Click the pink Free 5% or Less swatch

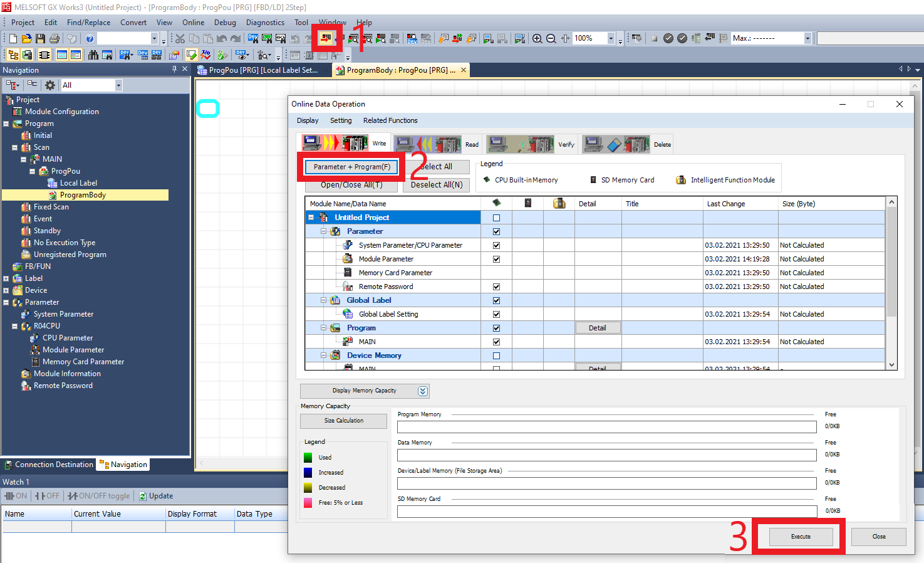[308, 503]
